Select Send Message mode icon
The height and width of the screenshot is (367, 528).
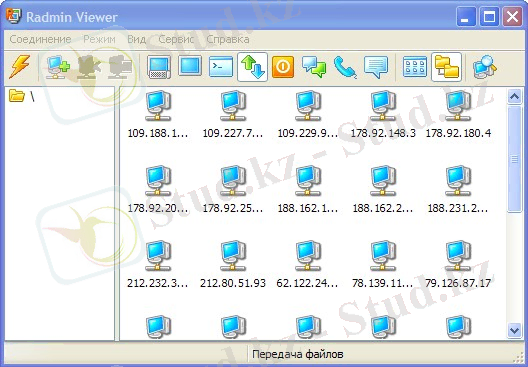(x=376, y=67)
